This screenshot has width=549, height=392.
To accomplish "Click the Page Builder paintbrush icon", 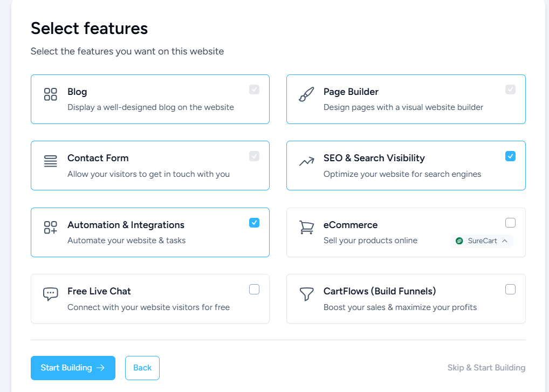I will click(306, 94).
